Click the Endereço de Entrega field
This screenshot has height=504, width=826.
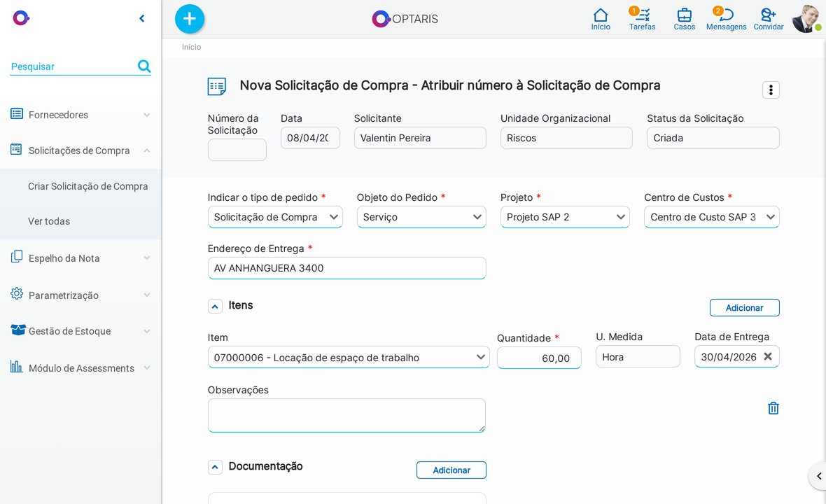347,268
